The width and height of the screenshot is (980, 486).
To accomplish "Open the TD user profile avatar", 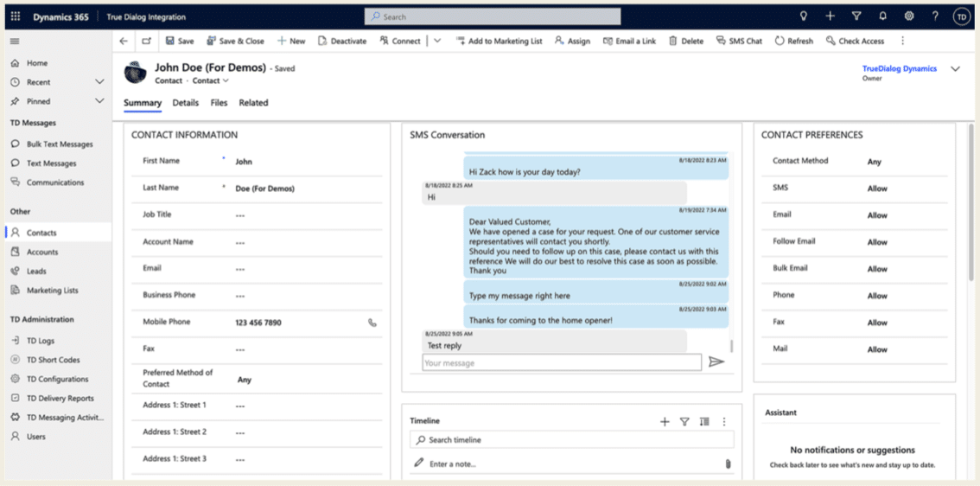I will pyautogui.click(x=961, y=17).
